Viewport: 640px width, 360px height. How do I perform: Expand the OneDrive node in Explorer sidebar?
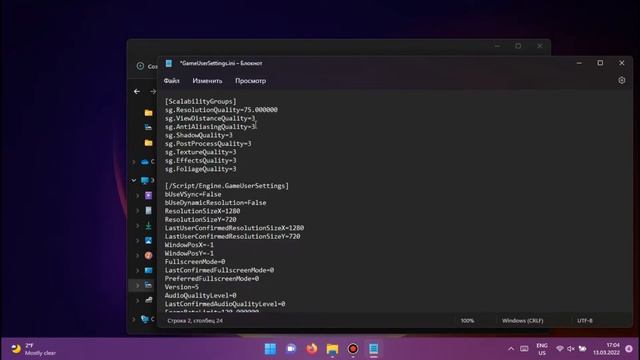134,162
